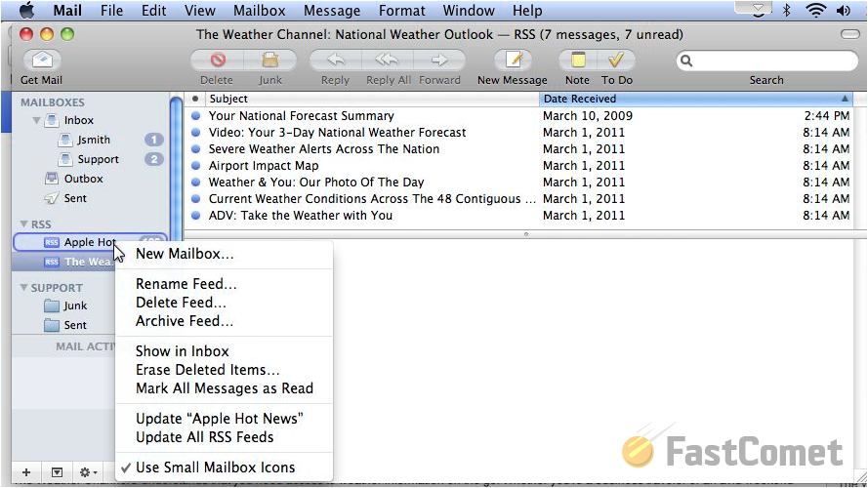Click the volume speaker icon

pos(844,10)
